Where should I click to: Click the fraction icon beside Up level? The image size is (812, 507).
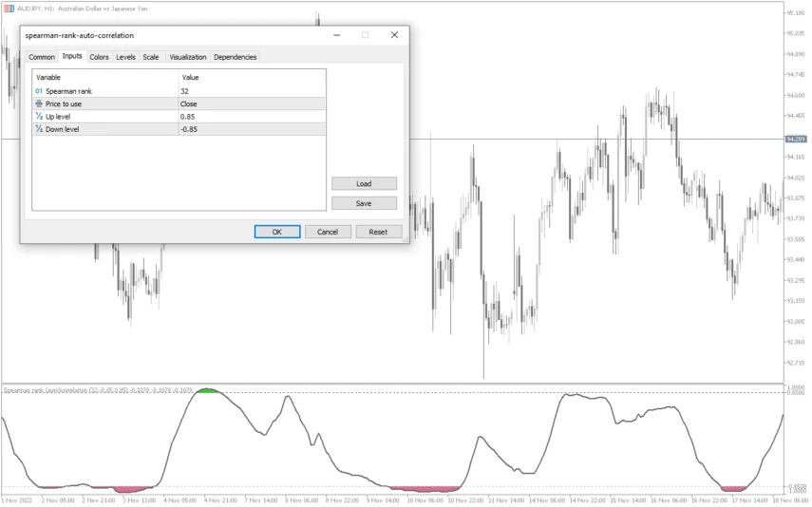(x=39, y=117)
